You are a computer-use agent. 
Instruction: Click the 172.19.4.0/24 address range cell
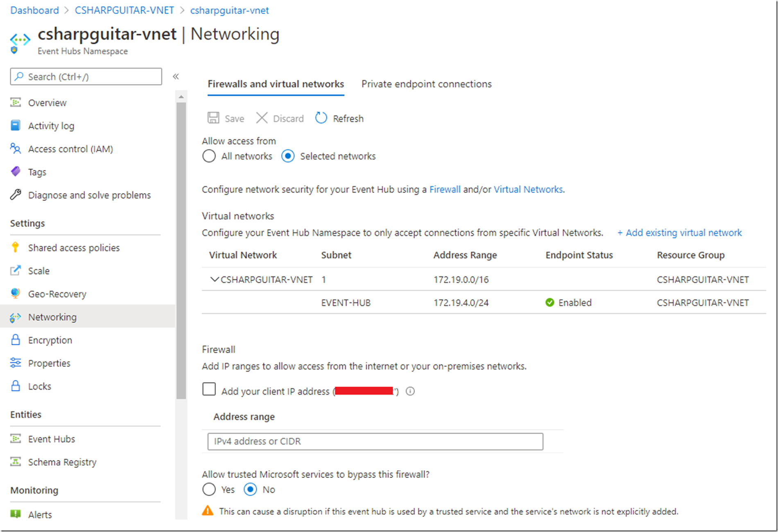coord(461,303)
